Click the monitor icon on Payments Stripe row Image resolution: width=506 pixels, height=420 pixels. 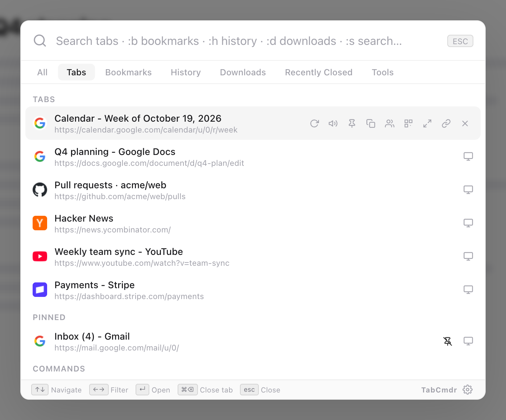(x=468, y=290)
